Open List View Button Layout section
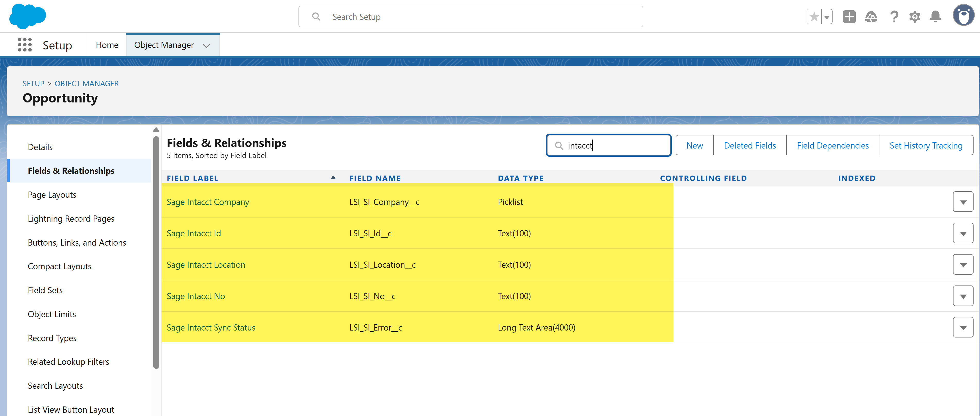980x416 pixels. pyautogui.click(x=71, y=410)
